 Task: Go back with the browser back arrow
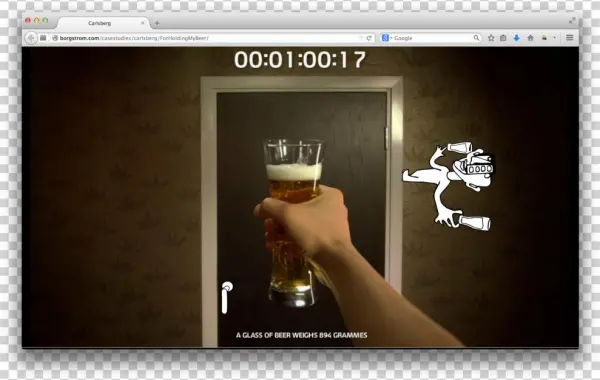31,38
